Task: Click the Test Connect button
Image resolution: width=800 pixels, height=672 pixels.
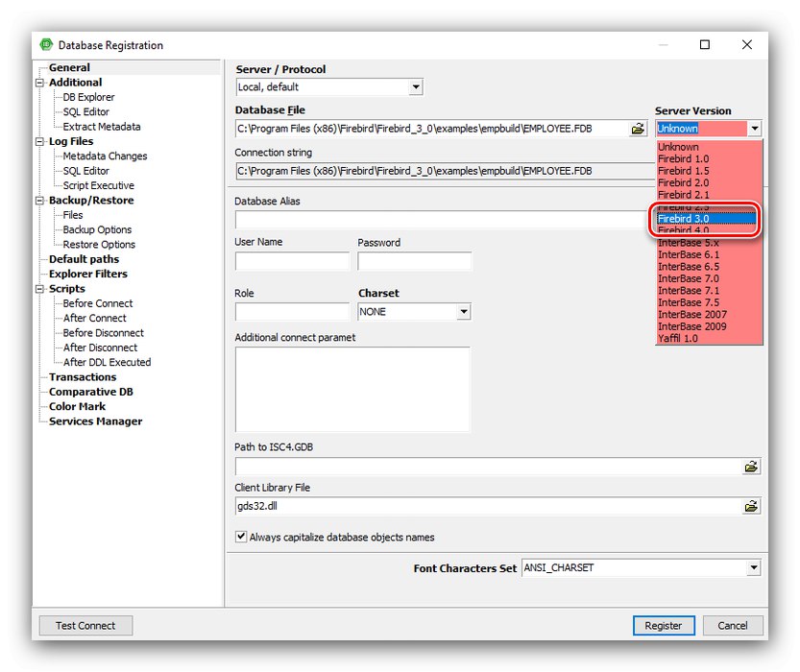Action: point(85,625)
